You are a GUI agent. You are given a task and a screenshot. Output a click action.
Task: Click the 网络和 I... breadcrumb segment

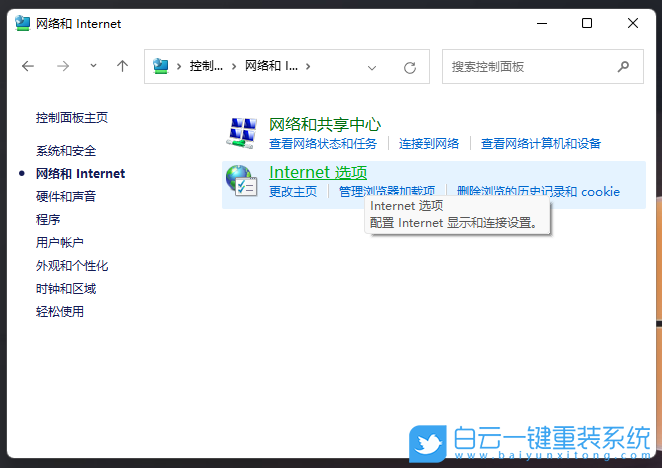pos(271,66)
